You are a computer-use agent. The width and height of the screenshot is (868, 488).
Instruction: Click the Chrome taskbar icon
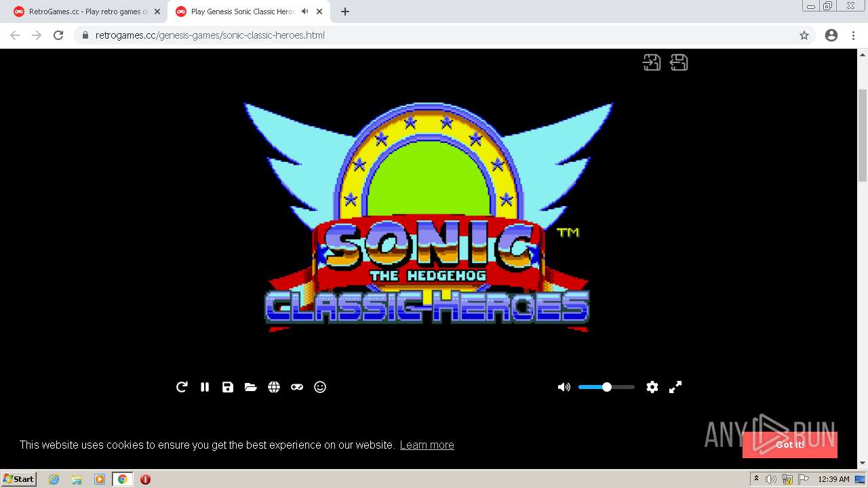(122, 479)
